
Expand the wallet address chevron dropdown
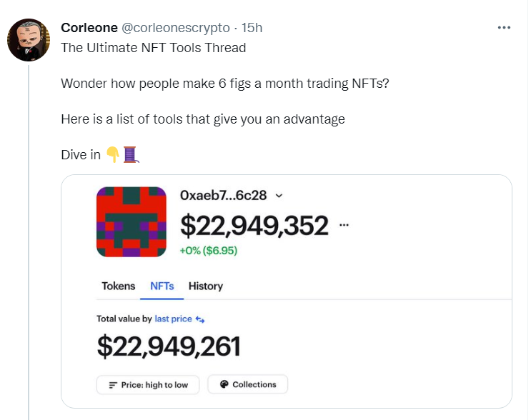pyautogui.click(x=279, y=196)
